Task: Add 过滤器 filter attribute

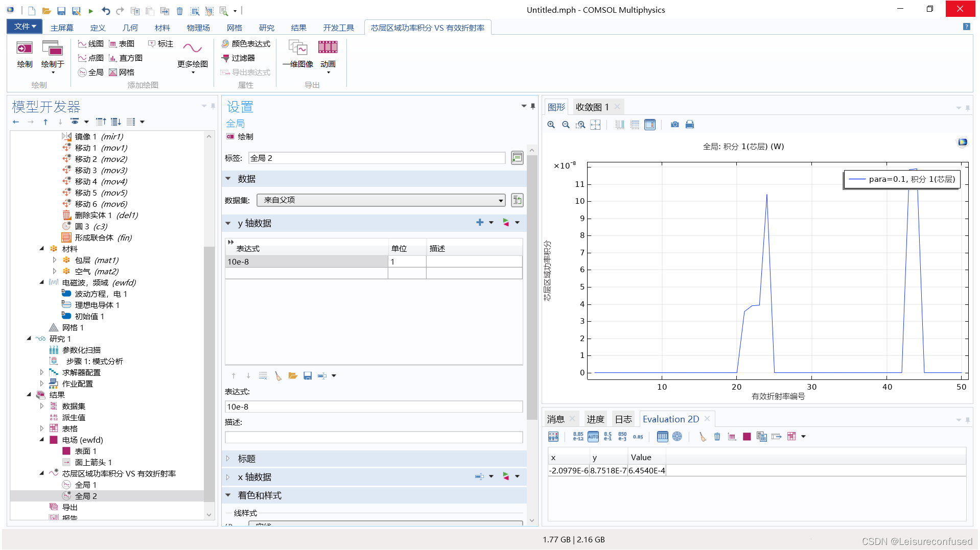Action: coord(238,58)
